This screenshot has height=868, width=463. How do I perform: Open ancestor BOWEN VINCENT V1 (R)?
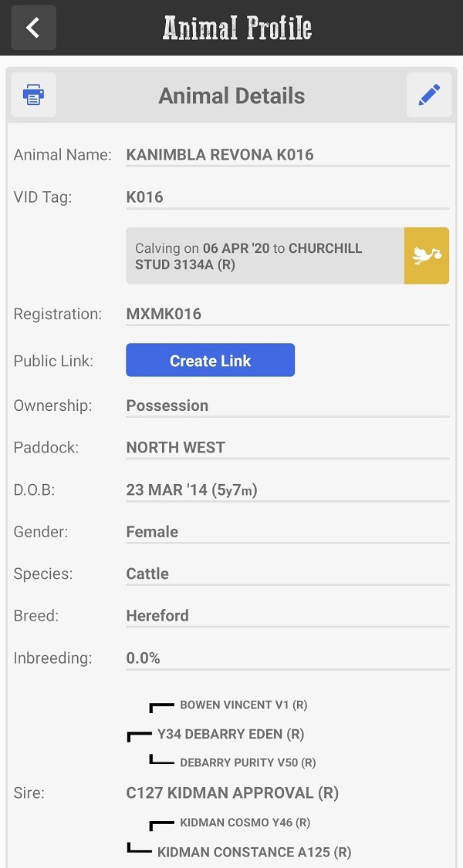(244, 705)
